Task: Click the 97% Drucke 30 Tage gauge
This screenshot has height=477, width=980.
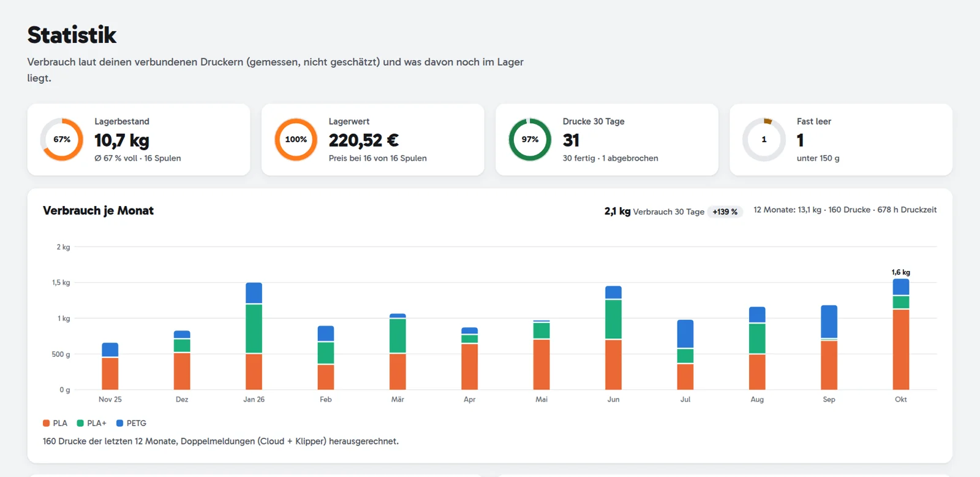Action: pyautogui.click(x=530, y=140)
